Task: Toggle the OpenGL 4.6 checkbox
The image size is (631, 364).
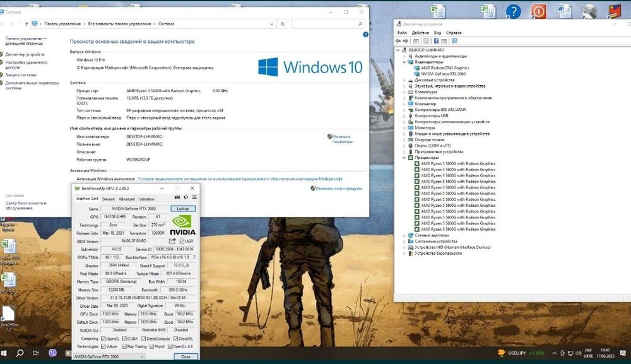Action: point(170,346)
